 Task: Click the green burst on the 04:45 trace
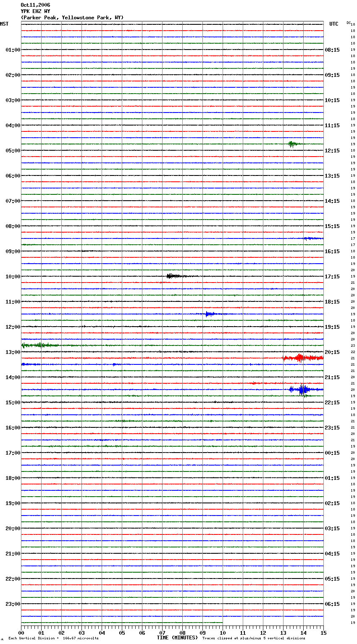coord(293,144)
